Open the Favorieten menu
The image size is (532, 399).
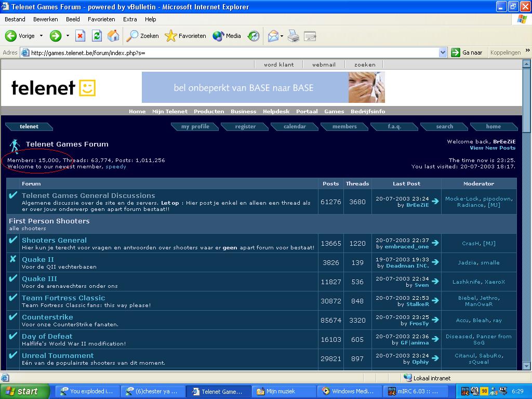101,19
